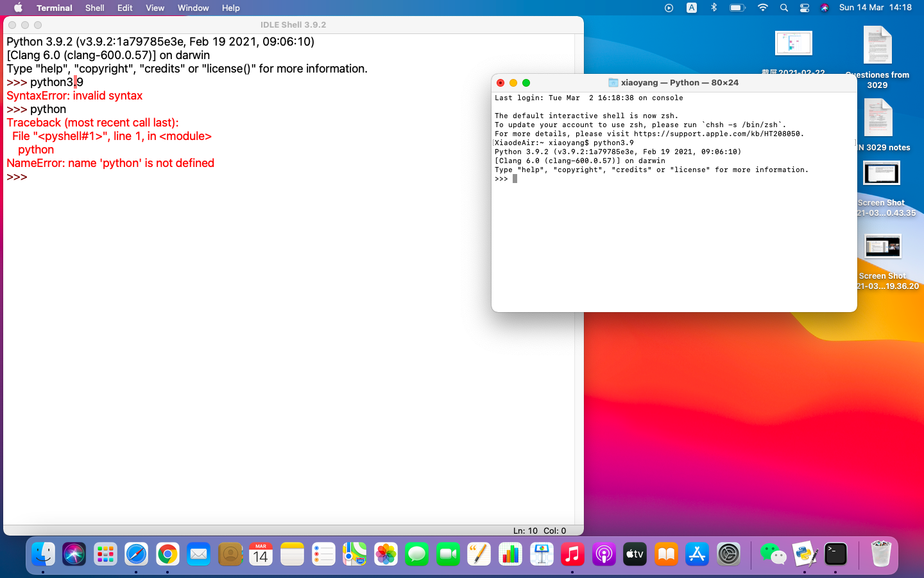Select 'Questiones from 3029' desktop file
The height and width of the screenshot is (578, 924).
pyautogui.click(x=877, y=58)
